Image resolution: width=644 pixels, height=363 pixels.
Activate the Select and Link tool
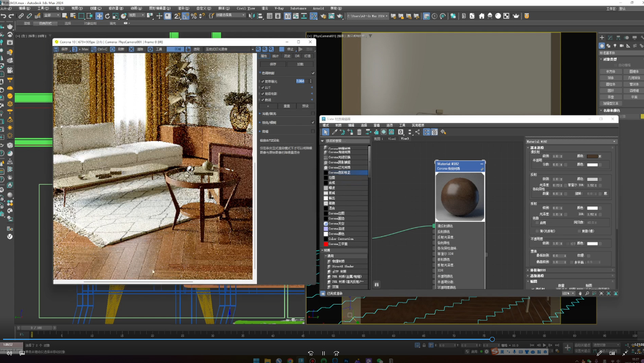click(x=21, y=16)
